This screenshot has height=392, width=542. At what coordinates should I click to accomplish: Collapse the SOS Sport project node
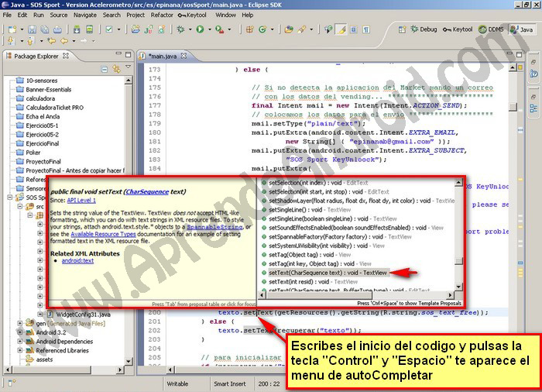pyautogui.click(x=10, y=198)
